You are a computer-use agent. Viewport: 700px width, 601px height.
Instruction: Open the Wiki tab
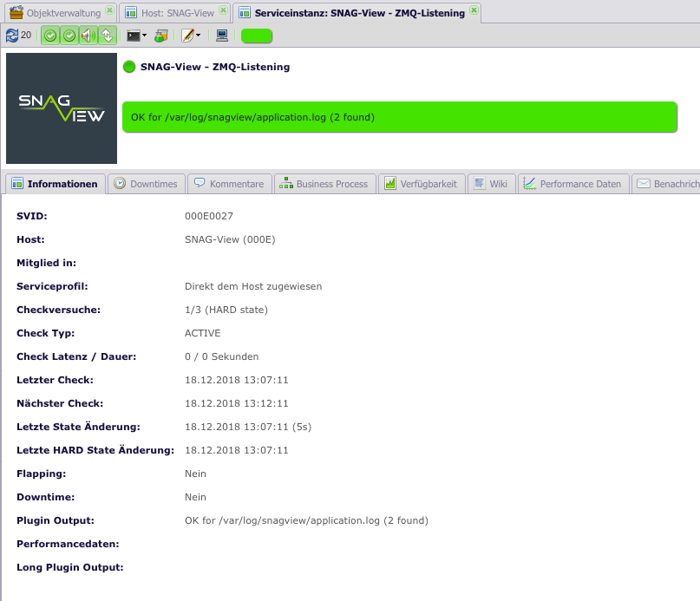491,184
